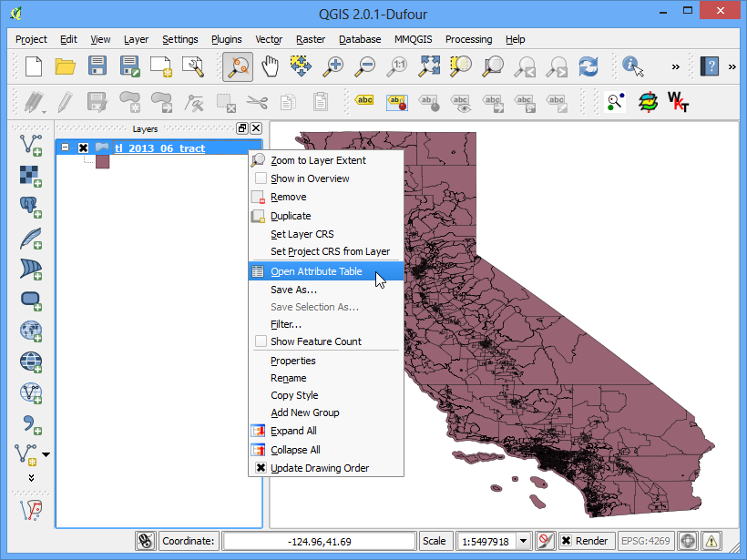The height and width of the screenshot is (560, 747).
Task: Click the Zoom Last icon
Action: point(525,66)
